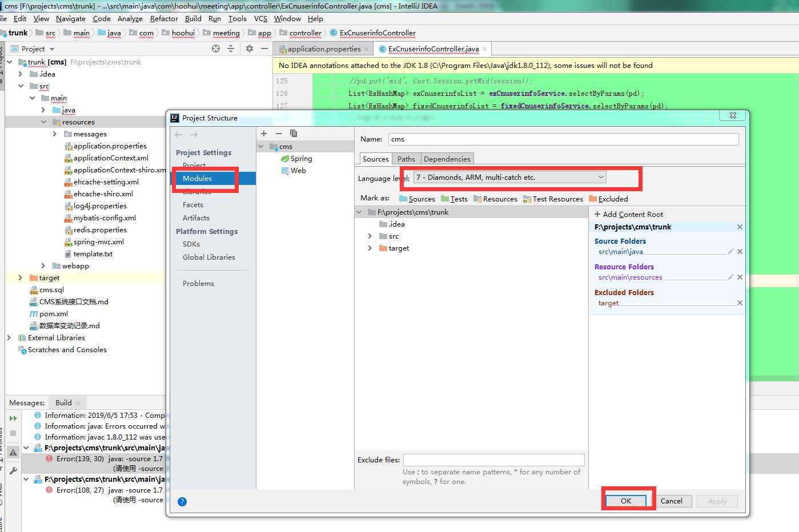
Task: Select Spring facet under cms module
Action: (x=296, y=159)
